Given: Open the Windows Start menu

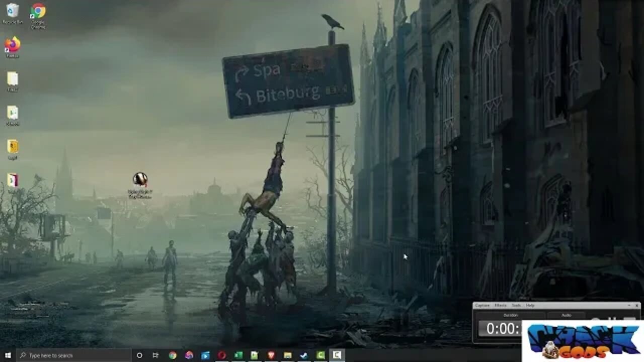Looking at the screenshot, I should [x=9, y=355].
